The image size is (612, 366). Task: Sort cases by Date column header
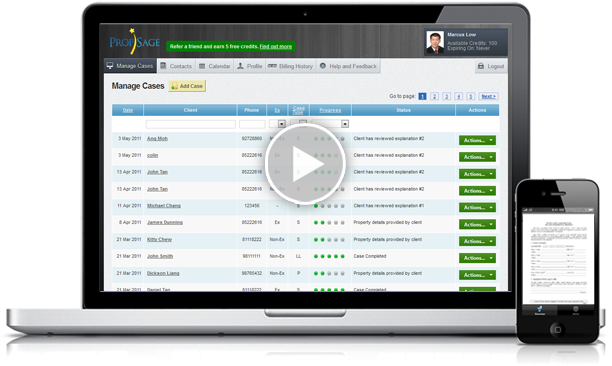point(128,110)
